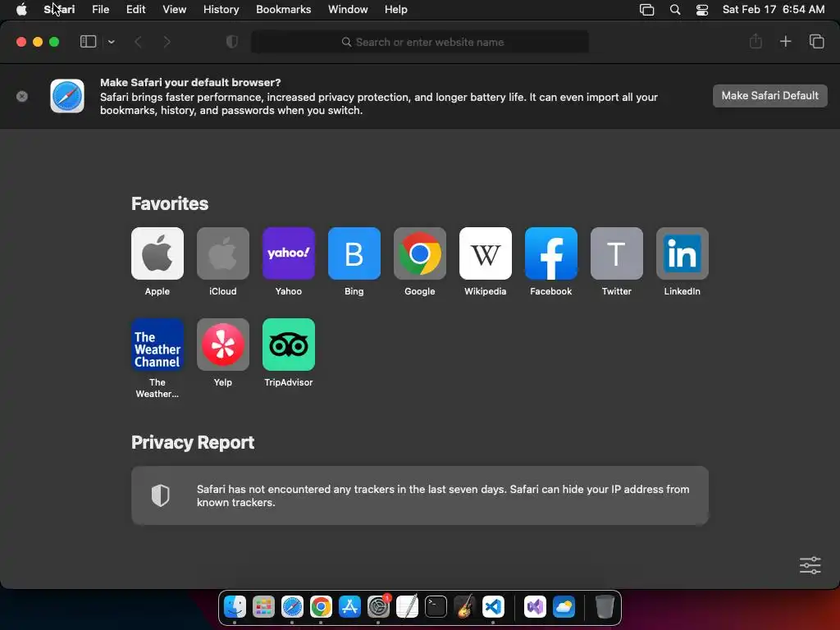Click the screen mirroring menu bar icon
840x630 pixels.
646,10
